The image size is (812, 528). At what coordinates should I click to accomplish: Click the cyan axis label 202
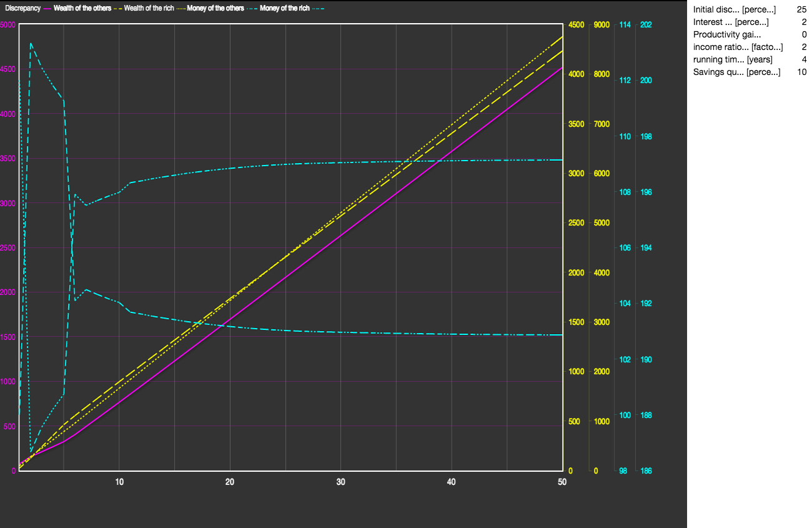click(646, 25)
